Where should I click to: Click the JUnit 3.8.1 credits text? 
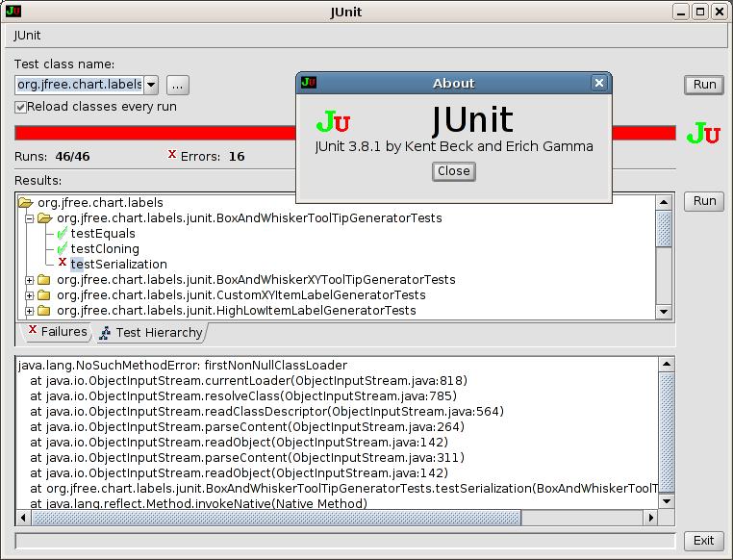click(x=453, y=146)
